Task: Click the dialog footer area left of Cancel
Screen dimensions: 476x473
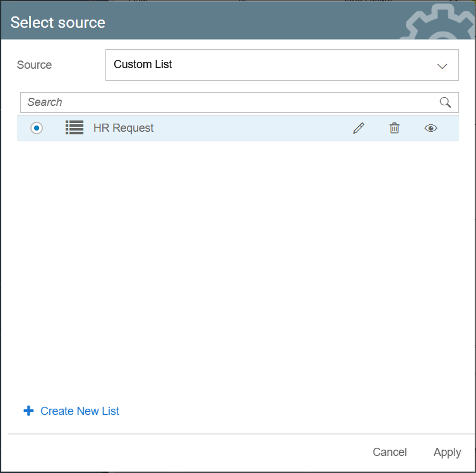Action: coord(189,452)
